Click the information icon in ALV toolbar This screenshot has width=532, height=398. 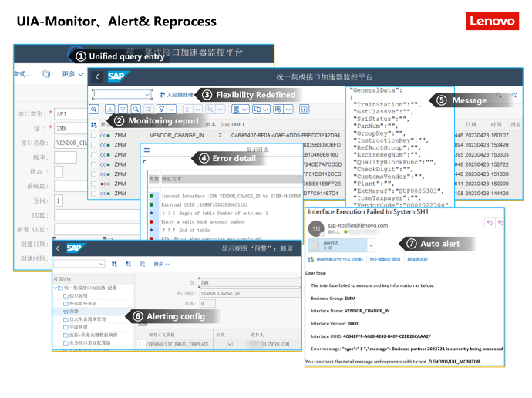[x=305, y=110]
